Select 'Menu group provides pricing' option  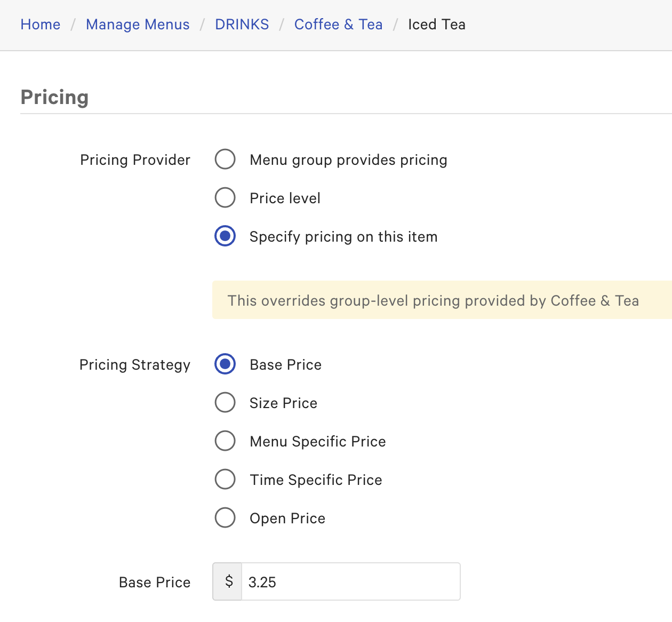coord(225,159)
